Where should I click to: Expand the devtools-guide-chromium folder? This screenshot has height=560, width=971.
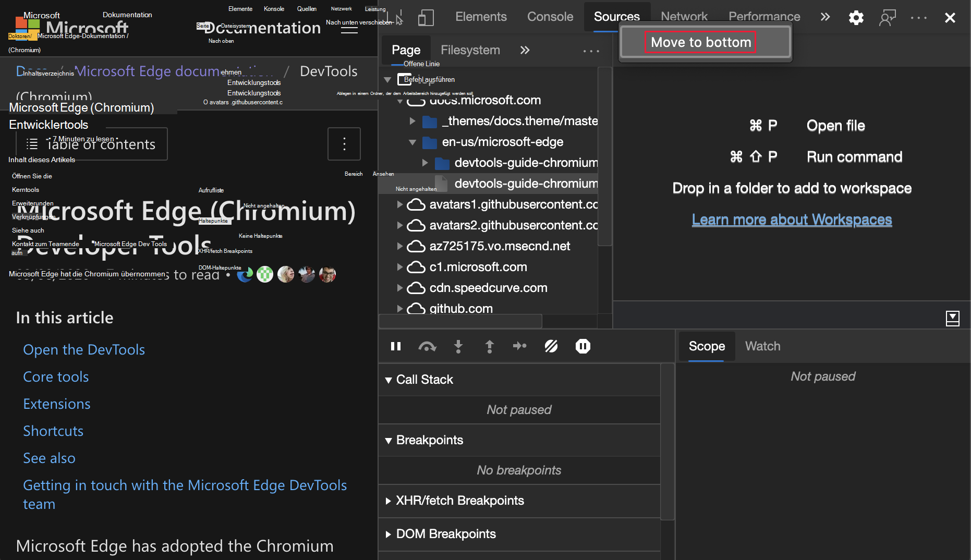click(x=425, y=163)
